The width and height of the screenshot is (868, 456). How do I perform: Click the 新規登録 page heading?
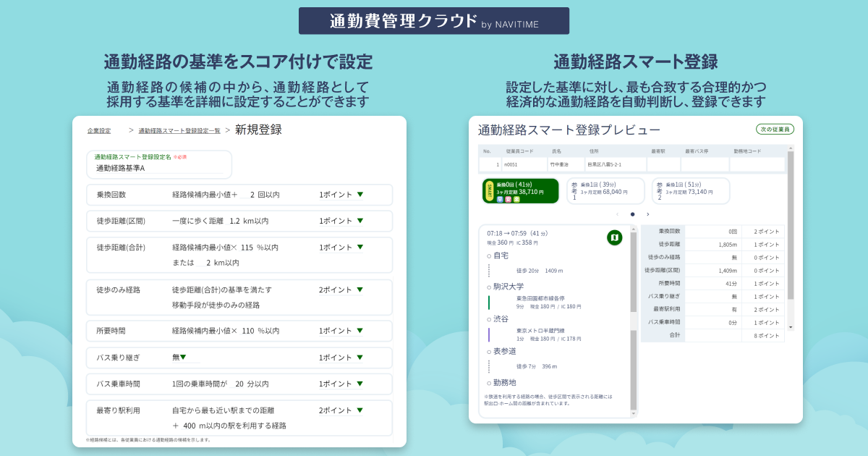click(258, 130)
